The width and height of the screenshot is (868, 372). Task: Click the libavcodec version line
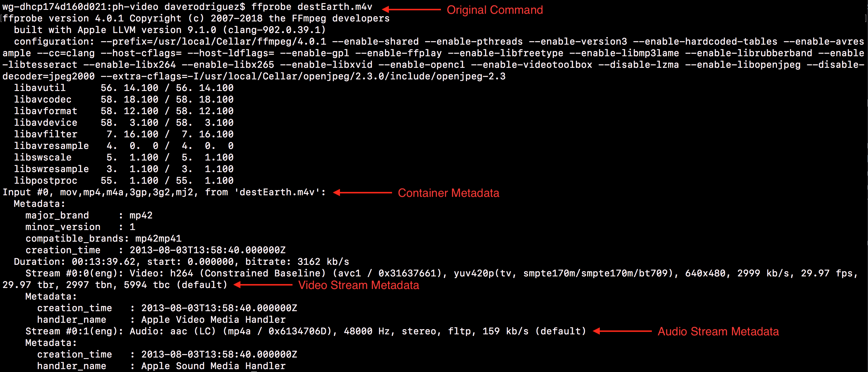pyautogui.click(x=124, y=99)
